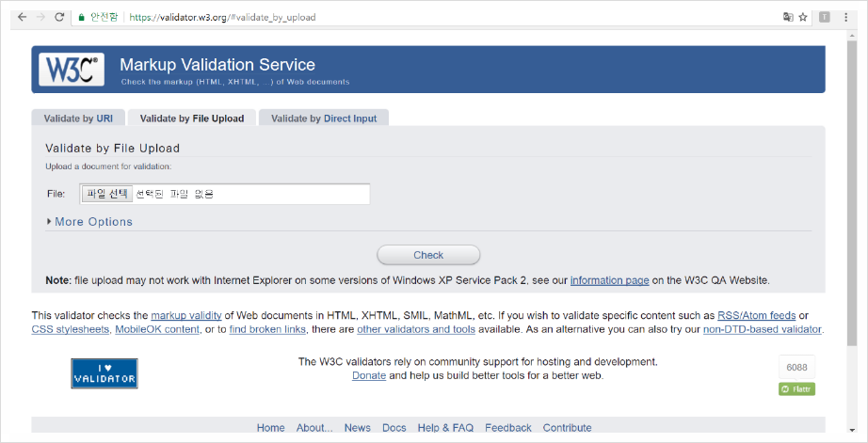The width and height of the screenshot is (868, 443).
Task: Click the 6088 Flattr counter
Action: click(x=796, y=367)
